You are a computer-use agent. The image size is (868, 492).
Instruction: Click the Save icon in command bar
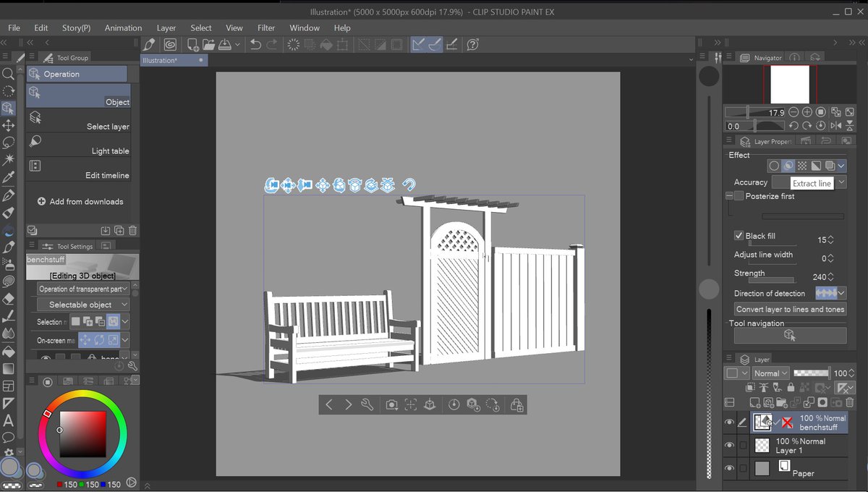224,45
